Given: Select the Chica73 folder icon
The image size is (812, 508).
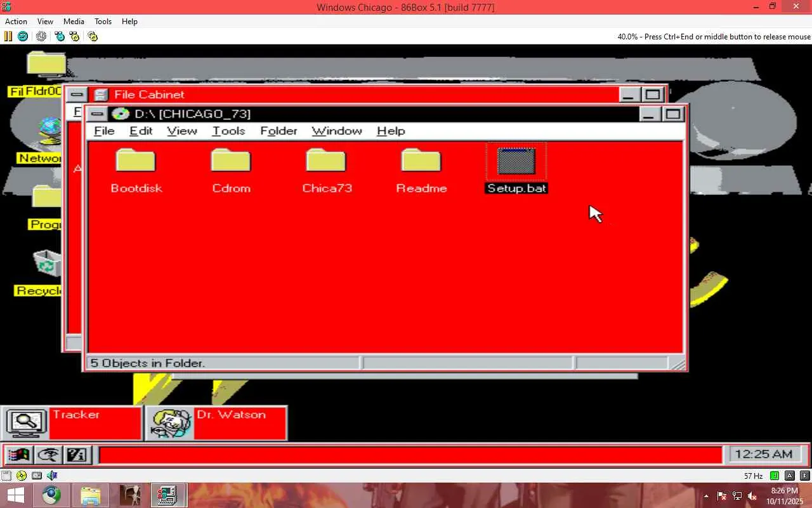Looking at the screenshot, I should pyautogui.click(x=326, y=161).
